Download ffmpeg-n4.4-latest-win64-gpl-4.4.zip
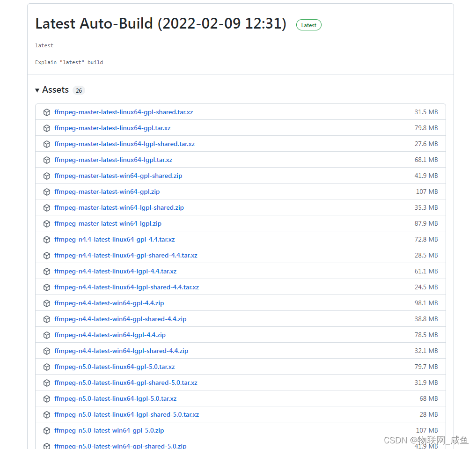Image resolution: width=476 pixels, height=449 pixels. (109, 303)
